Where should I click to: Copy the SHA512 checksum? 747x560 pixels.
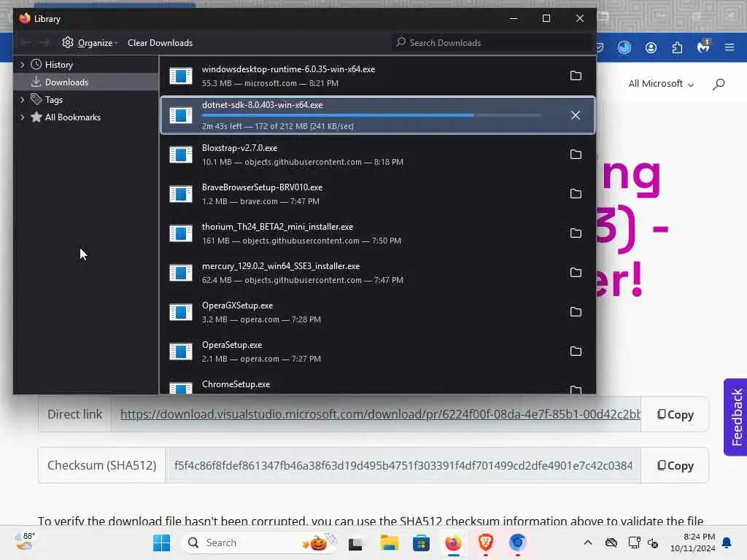tap(675, 466)
